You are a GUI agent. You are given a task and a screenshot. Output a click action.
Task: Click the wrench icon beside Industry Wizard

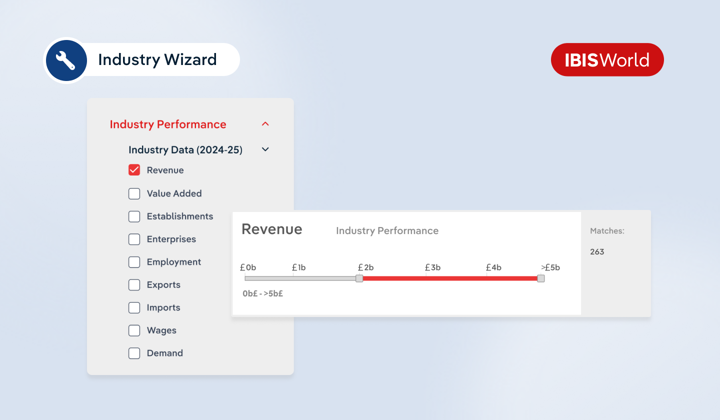pos(66,60)
